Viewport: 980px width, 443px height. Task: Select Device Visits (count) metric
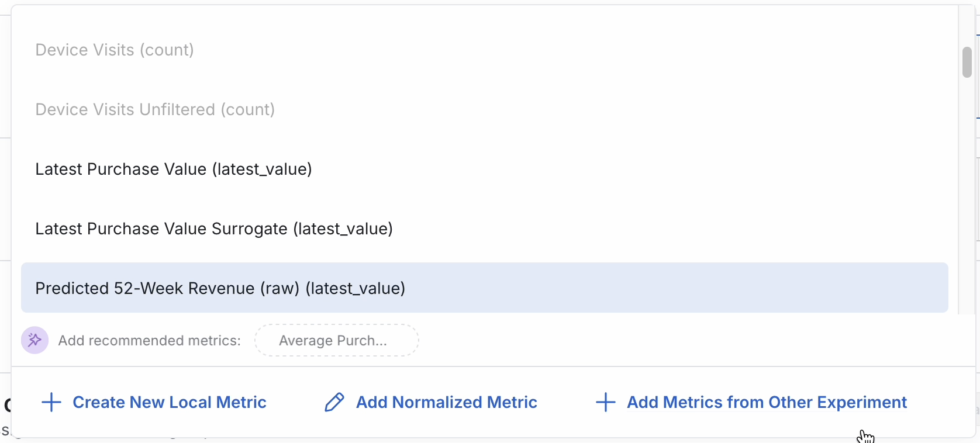tap(115, 50)
